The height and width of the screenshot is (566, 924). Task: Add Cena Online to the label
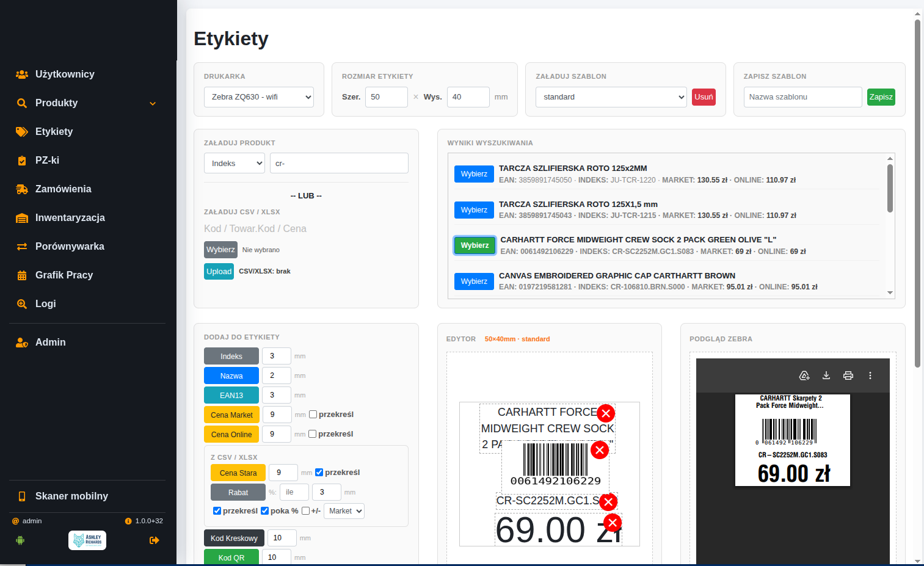tap(231, 435)
